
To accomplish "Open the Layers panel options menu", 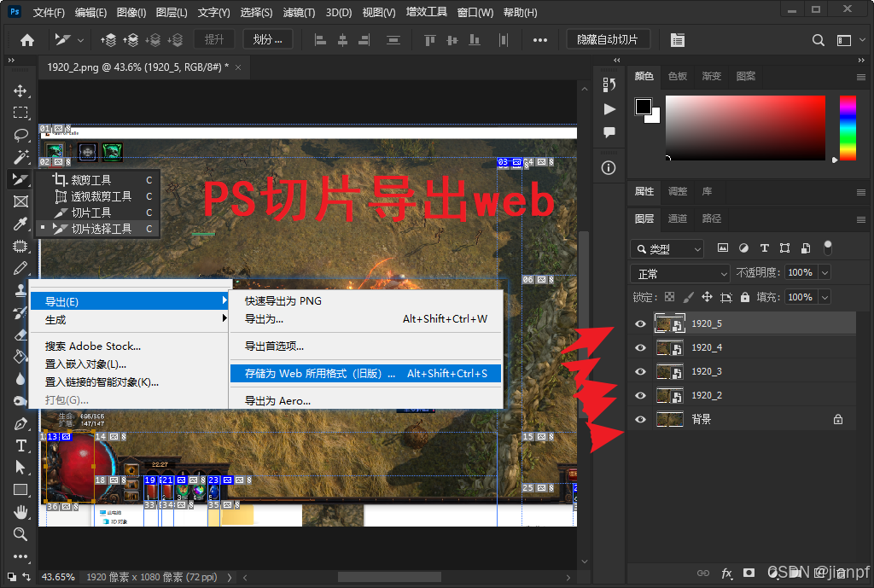I will click(x=860, y=219).
